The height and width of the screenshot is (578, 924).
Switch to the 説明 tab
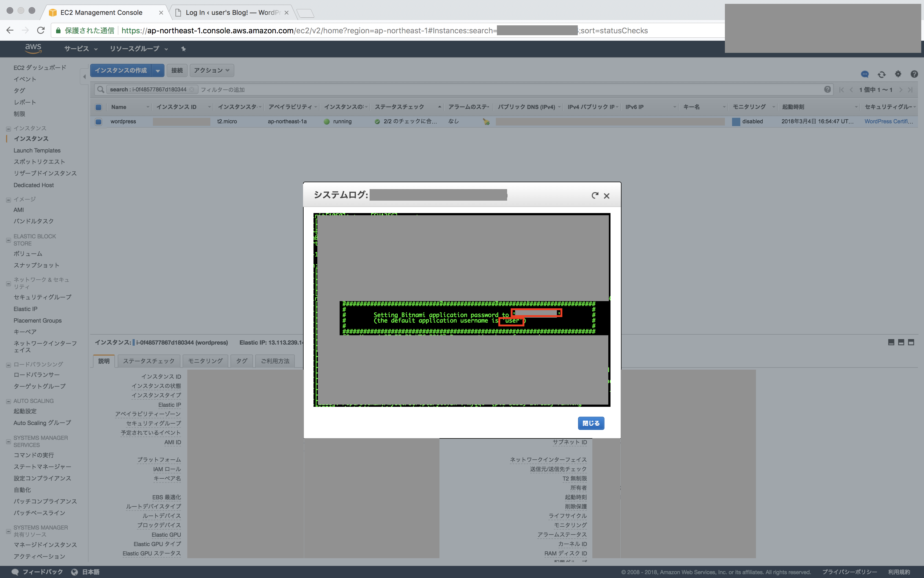(104, 361)
